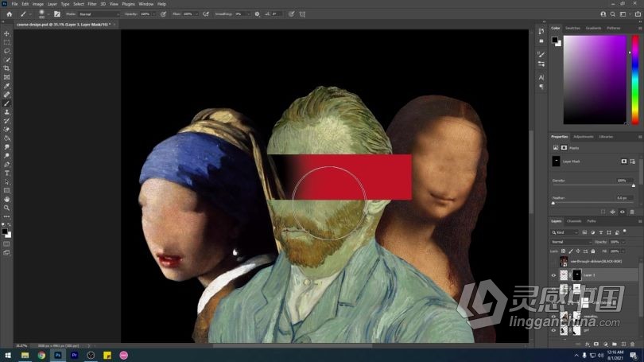
Task: Create new layer icon in Layers footer
Action: (x=623, y=344)
